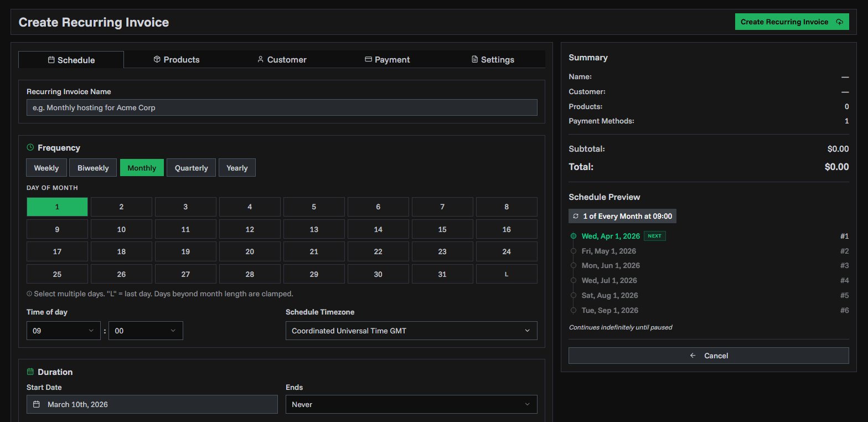Viewport: 868px width, 422px height.
Task: Click the NEXT badge in schedule preview
Action: click(654, 236)
